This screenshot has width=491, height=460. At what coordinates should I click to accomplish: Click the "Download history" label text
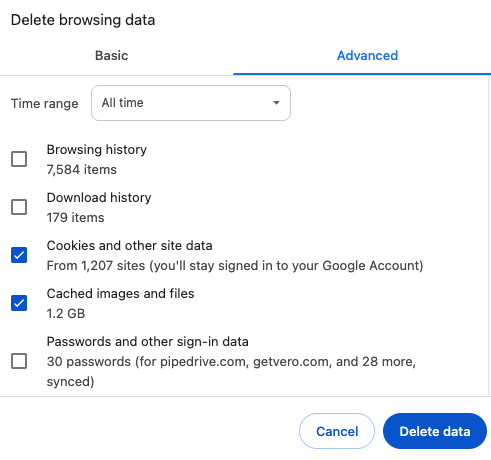click(x=99, y=198)
